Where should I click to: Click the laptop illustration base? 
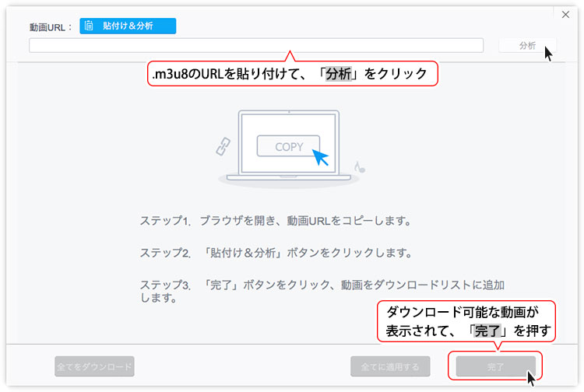pos(289,180)
